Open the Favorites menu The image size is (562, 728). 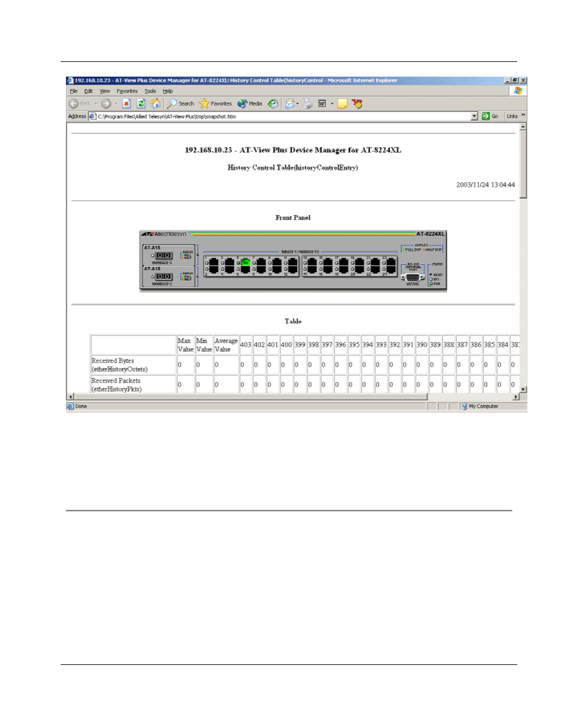[x=127, y=91]
